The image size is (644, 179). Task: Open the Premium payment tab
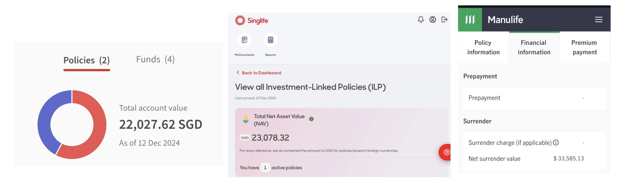tap(584, 47)
